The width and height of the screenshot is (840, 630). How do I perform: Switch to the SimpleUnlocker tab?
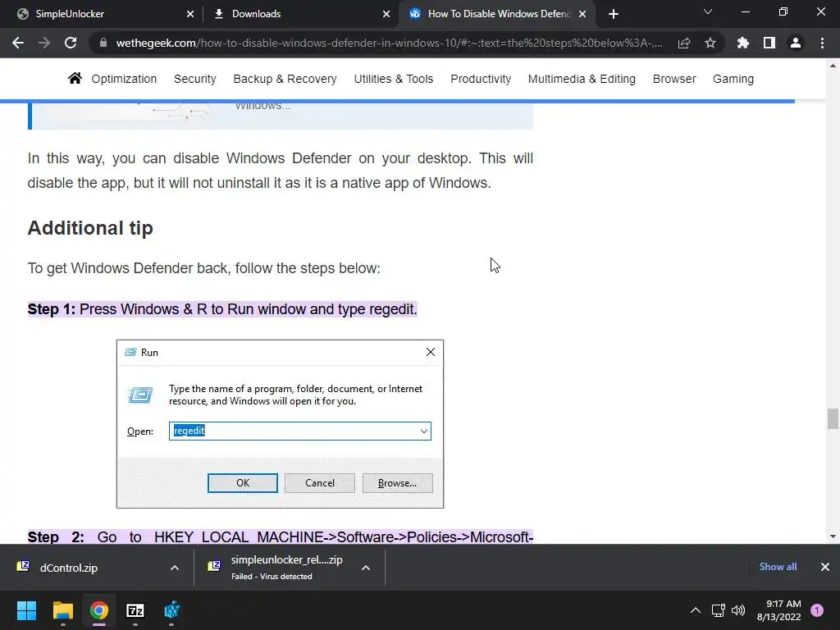tap(102, 14)
